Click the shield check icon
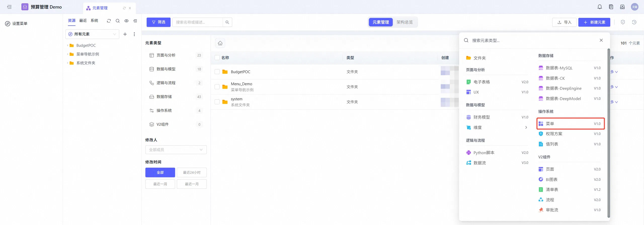The image size is (644, 225). [623, 22]
